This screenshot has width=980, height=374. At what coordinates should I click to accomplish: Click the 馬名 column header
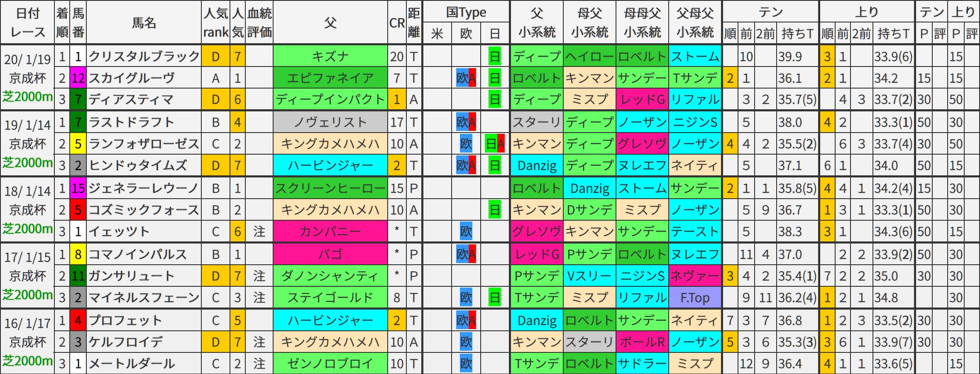(x=144, y=22)
